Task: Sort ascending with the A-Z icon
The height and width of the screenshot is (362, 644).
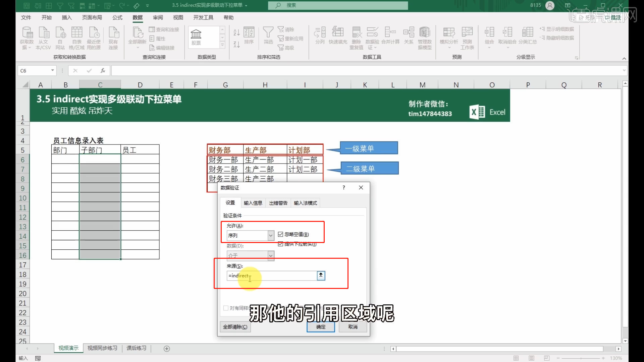Action: (x=236, y=33)
